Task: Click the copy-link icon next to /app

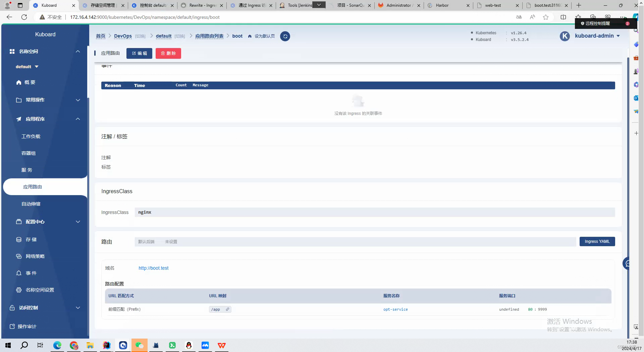Action: pos(227,309)
